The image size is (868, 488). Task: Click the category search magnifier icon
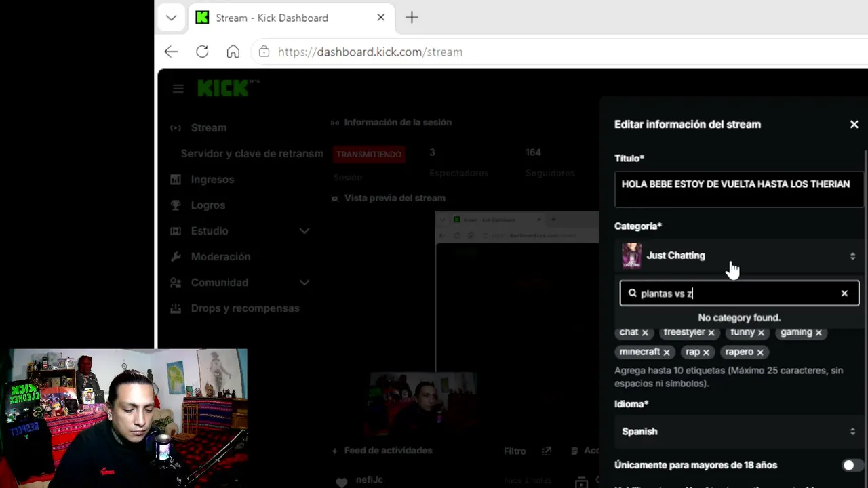633,293
